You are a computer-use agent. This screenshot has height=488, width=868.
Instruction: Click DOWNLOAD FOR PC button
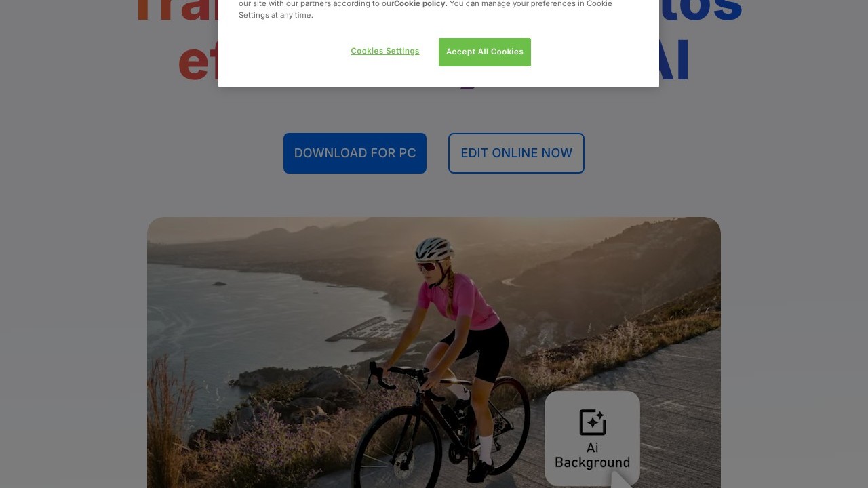coord(355,153)
